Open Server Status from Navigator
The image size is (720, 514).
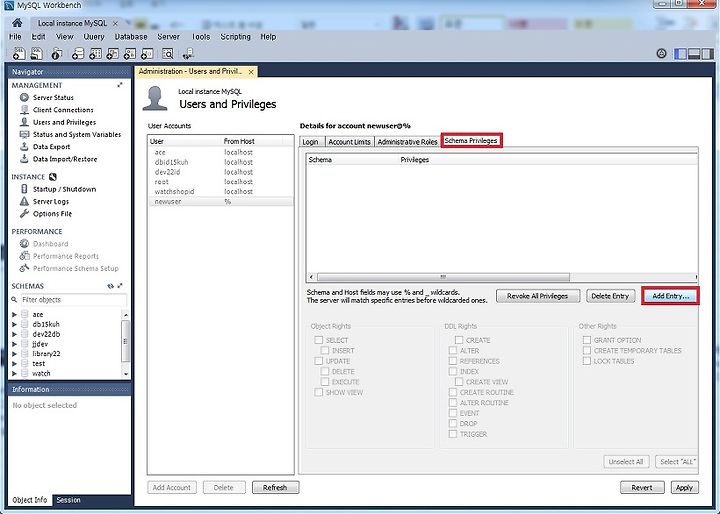53,97
